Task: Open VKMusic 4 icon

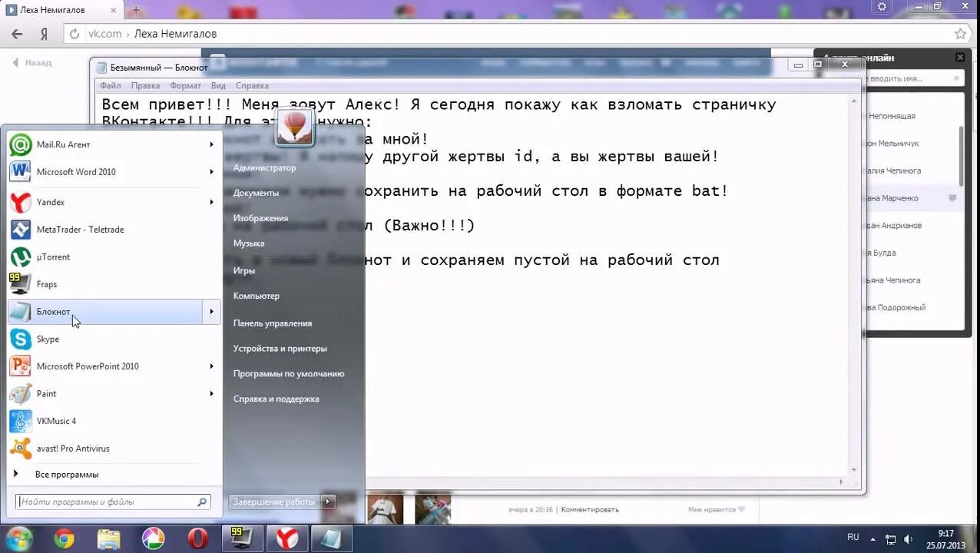Action: pos(21,421)
